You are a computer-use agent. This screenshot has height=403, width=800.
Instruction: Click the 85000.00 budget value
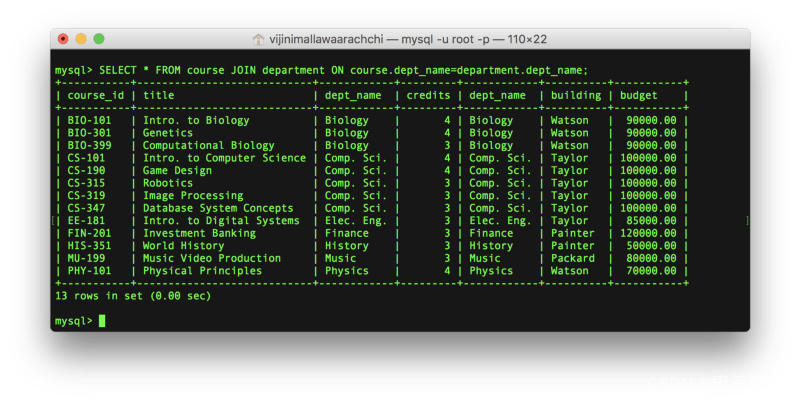click(651, 221)
